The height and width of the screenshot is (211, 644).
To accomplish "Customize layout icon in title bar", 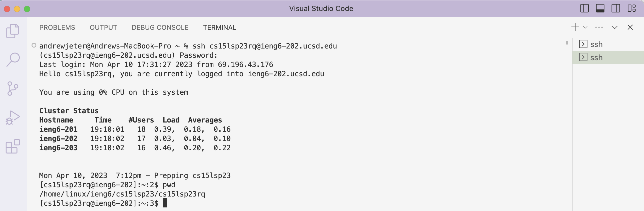I will click(x=632, y=8).
